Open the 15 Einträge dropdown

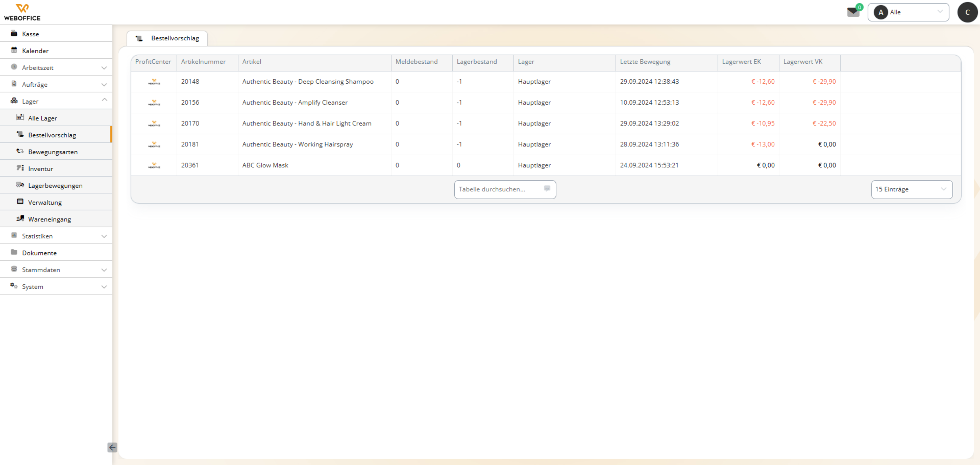pyautogui.click(x=911, y=189)
